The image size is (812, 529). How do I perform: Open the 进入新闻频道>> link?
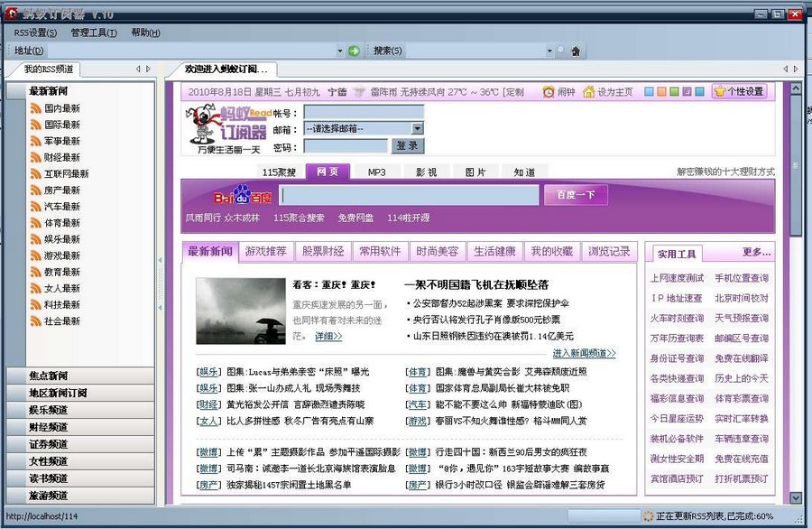point(584,353)
